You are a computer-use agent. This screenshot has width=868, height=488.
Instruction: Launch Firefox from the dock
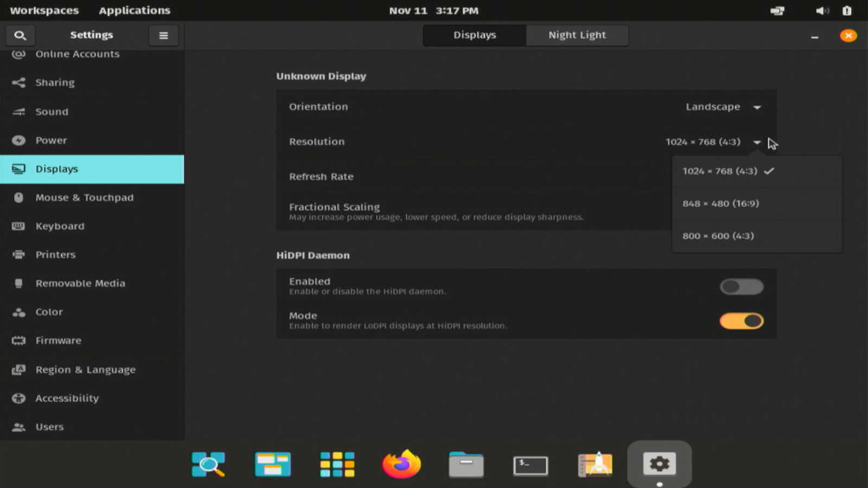click(401, 464)
